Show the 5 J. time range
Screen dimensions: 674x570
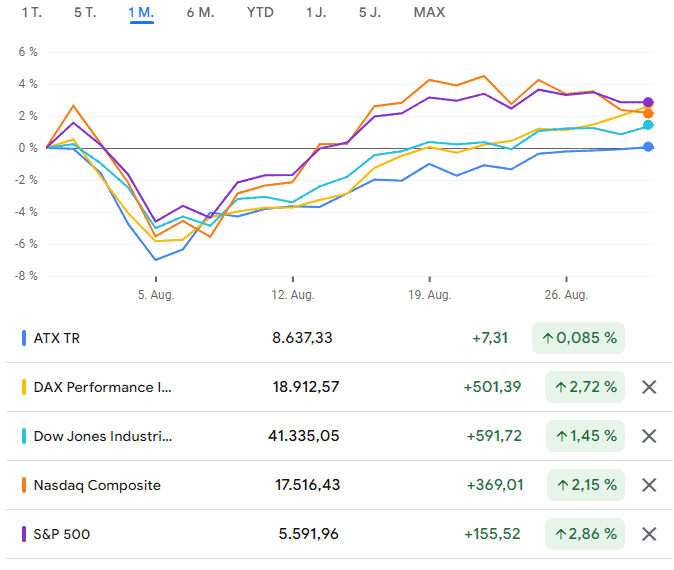pyautogui.click(x=370, y=12)
